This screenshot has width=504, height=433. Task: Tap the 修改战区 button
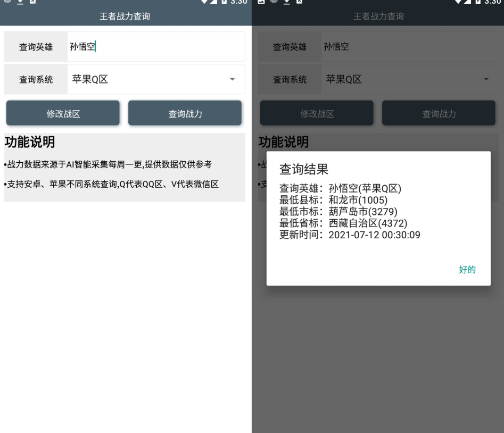[62, 113]
